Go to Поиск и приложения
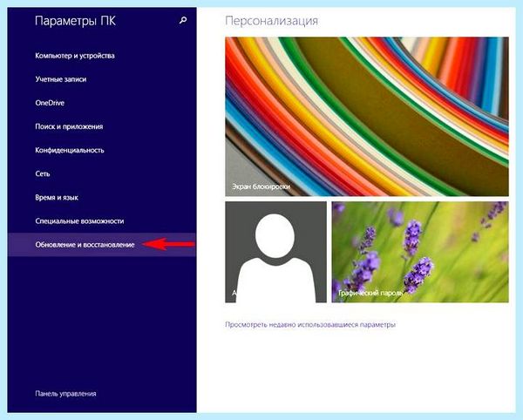 click(69, 126)
